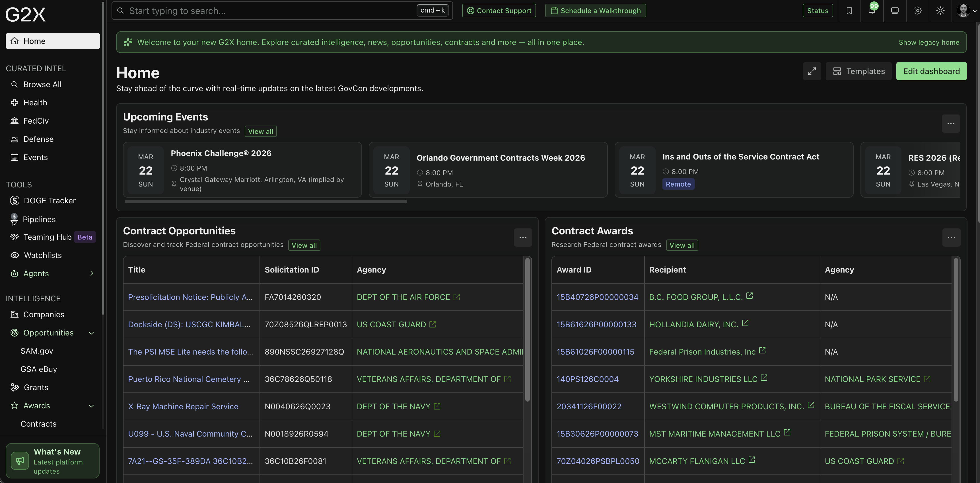The image size is (980, 483).
Task: Select GSA eBuy under Opportunities
Action: (39, 369)
